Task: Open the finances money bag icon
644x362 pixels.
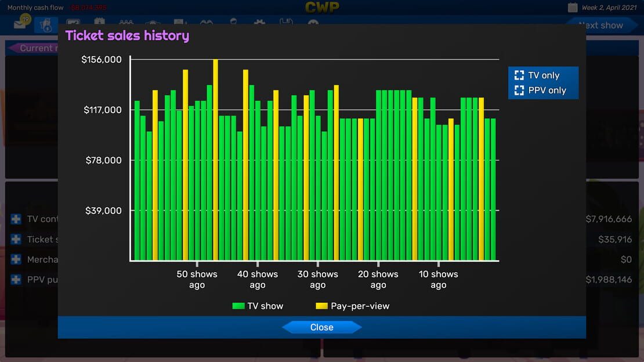Action: click(x=46, y=26)
